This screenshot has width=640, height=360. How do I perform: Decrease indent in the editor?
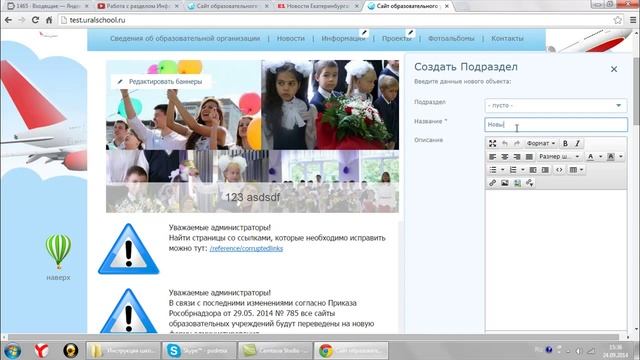[533, 170]
